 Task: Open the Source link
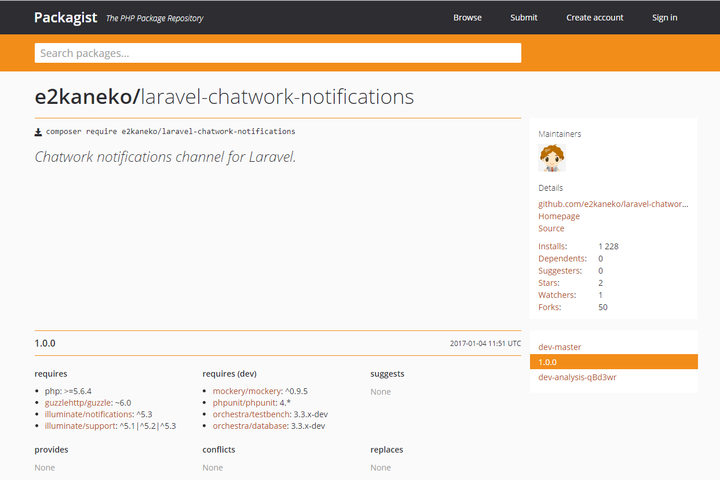551,228
